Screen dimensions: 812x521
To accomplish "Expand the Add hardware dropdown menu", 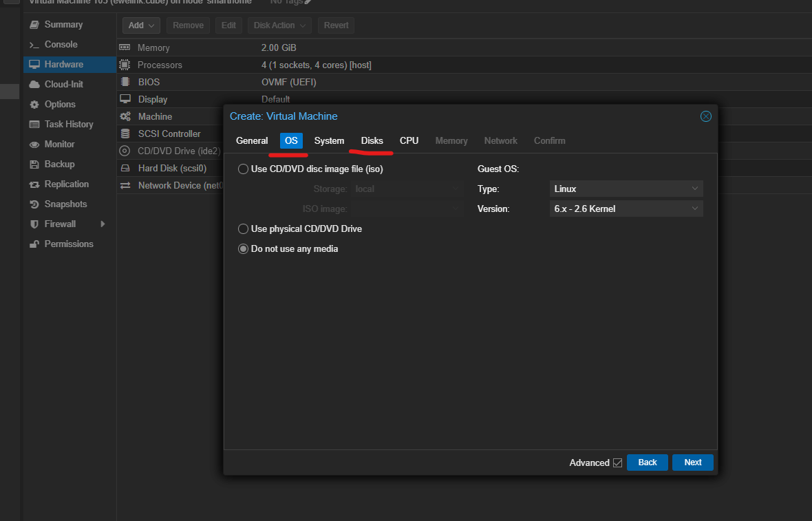I will pyautogui.click(x=142, y=25).
